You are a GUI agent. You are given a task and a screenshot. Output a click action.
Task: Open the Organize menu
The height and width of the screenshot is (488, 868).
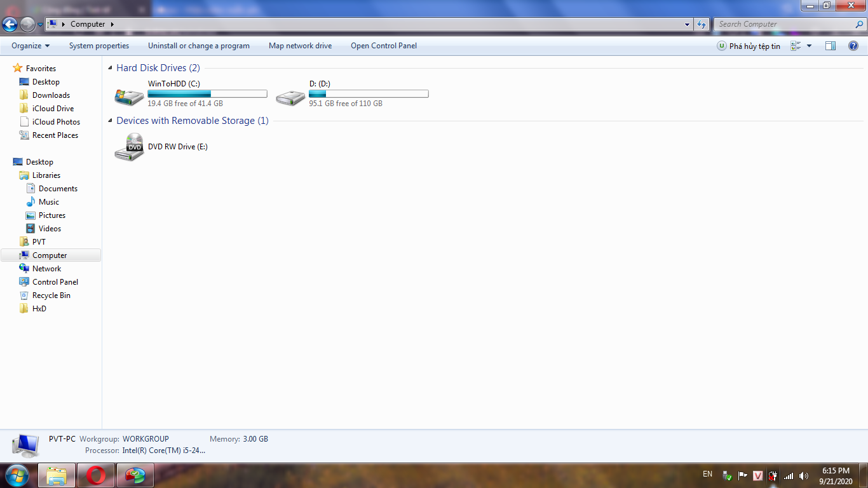click(x=31, y=46)
